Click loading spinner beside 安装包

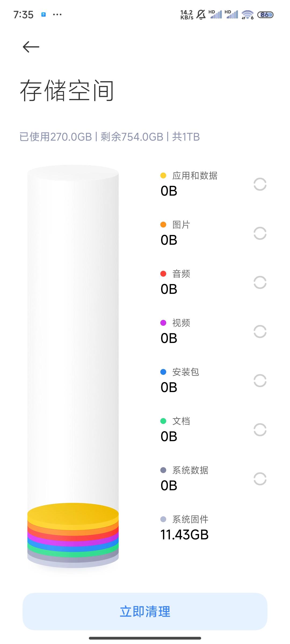[x=260, y=381]
